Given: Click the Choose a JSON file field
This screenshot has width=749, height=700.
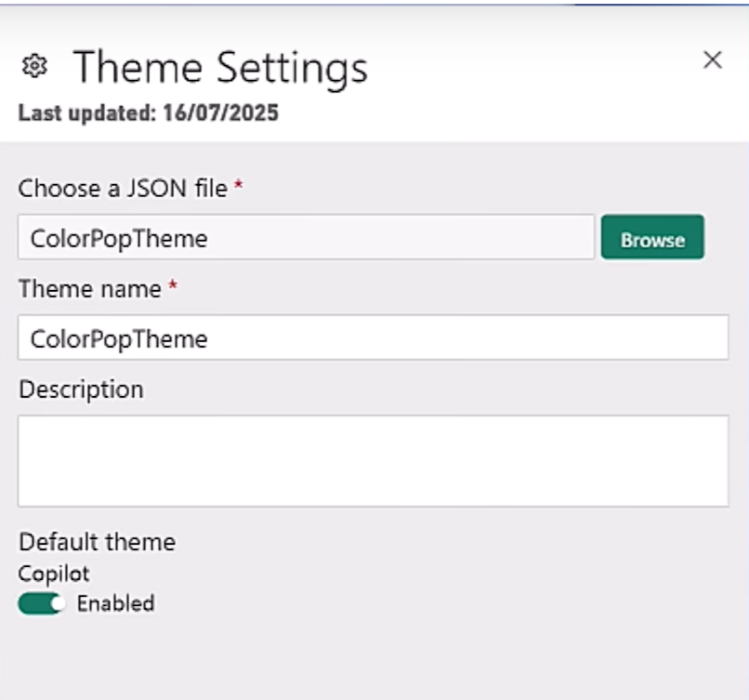Looking at the screenshot, I should click(x=306, y=238).
